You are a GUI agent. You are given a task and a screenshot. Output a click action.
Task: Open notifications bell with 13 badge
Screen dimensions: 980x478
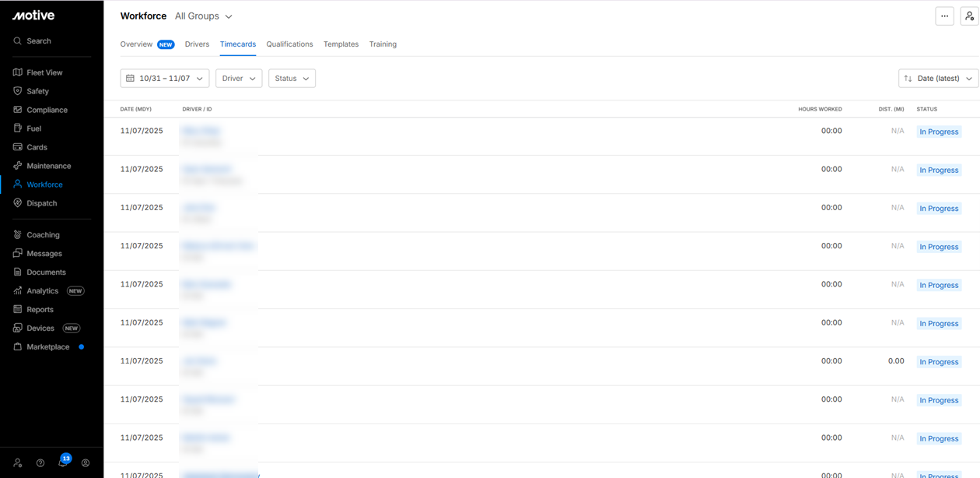click(x=63, y=462)
